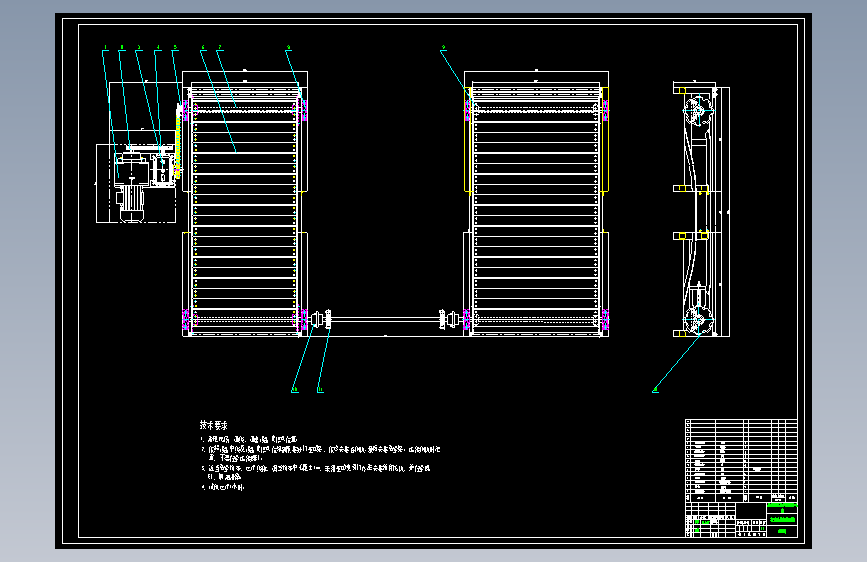Click the callout label below the side elevation view
The image size is (867, 562).
(655, 390)
